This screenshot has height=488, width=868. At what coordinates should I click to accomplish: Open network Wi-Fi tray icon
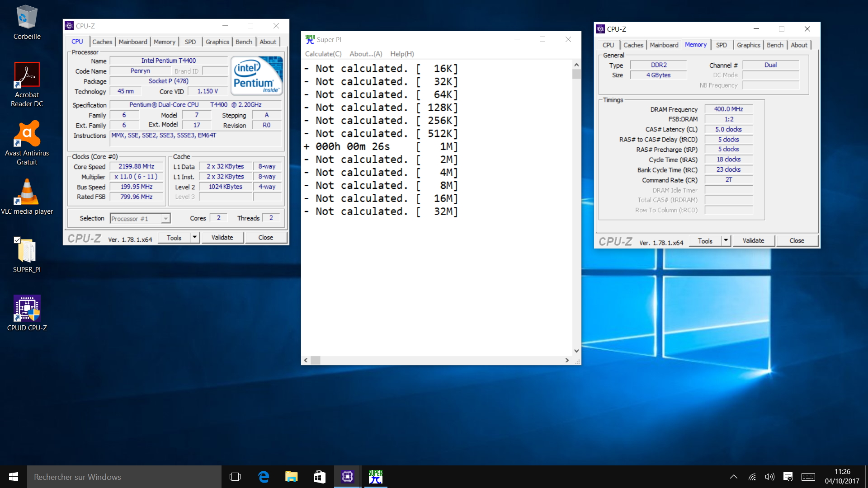click(x=752, y=477)
